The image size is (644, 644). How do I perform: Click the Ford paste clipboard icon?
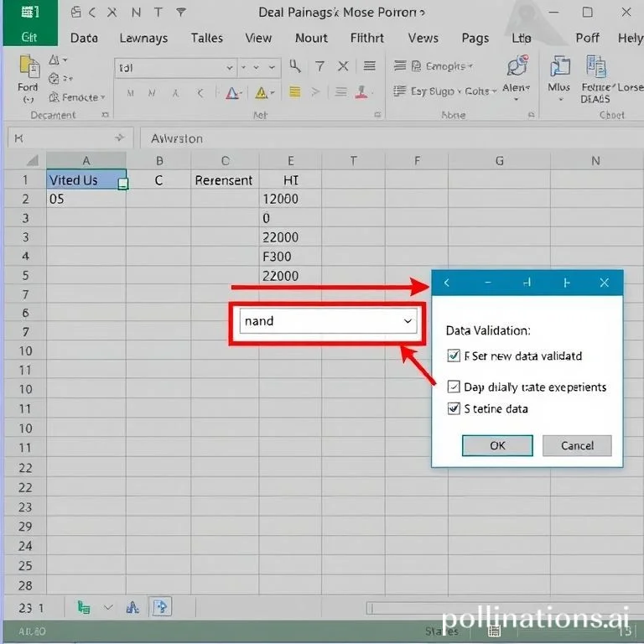point(28,67)
